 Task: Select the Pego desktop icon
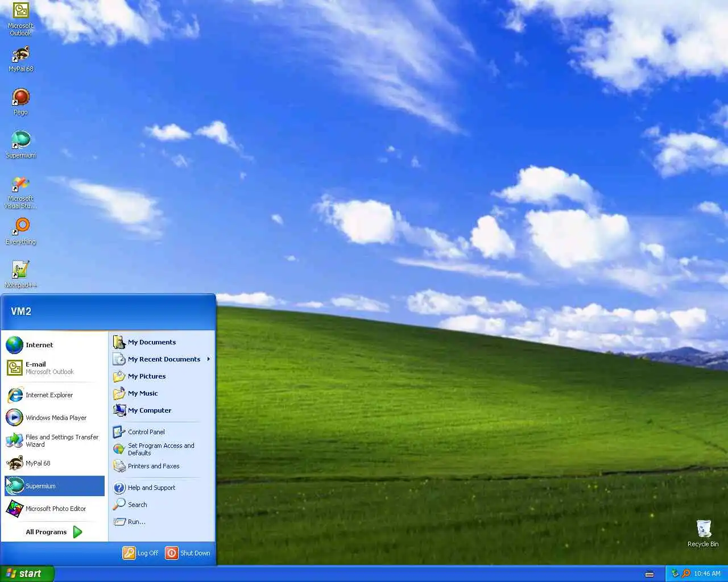point(20,102)
